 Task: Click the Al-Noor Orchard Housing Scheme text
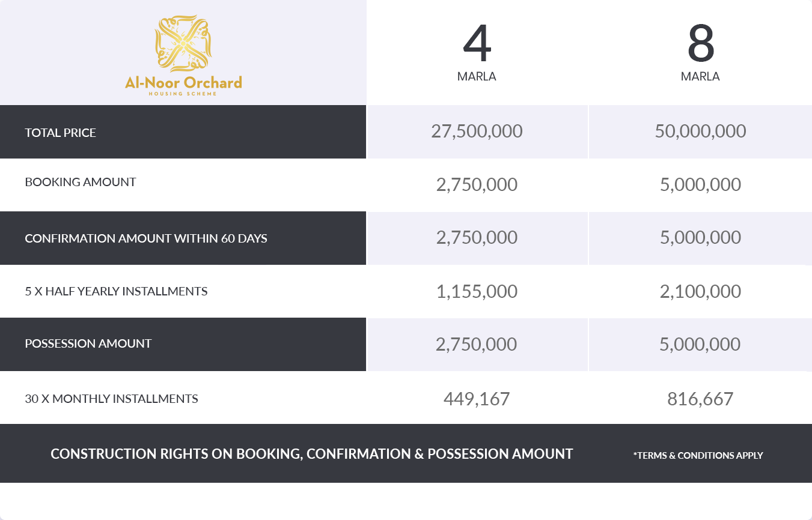tap(183, 85)
